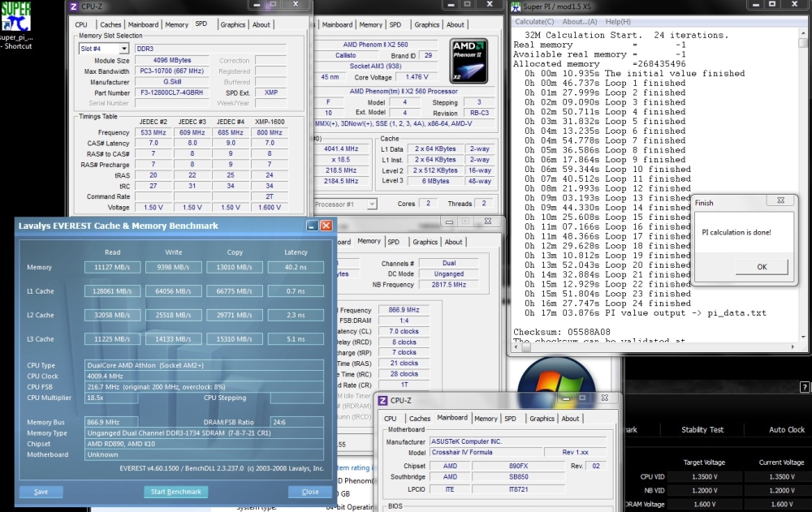Click the Model value Crosshair IV Formula
812x512 pixels.
[x=486, y=453]
